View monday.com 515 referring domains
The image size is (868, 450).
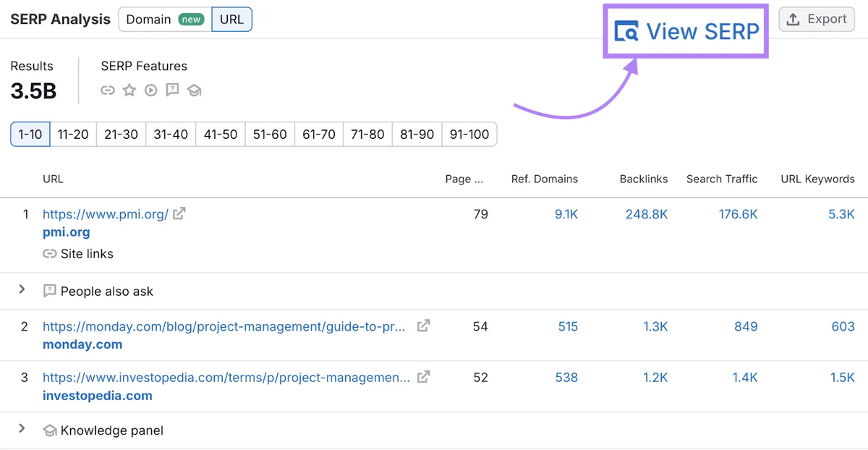[568, 327]
